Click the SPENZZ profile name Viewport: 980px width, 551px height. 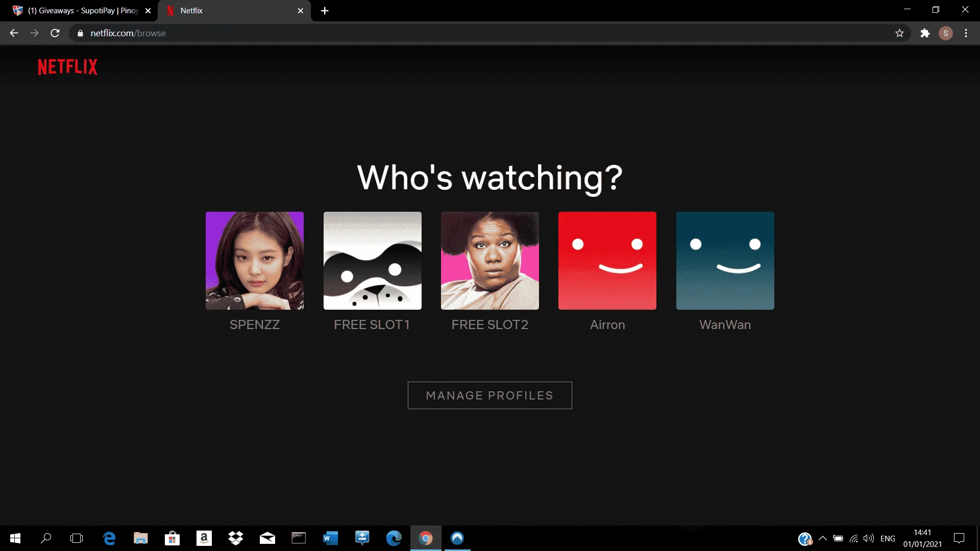tap(255, 325)
